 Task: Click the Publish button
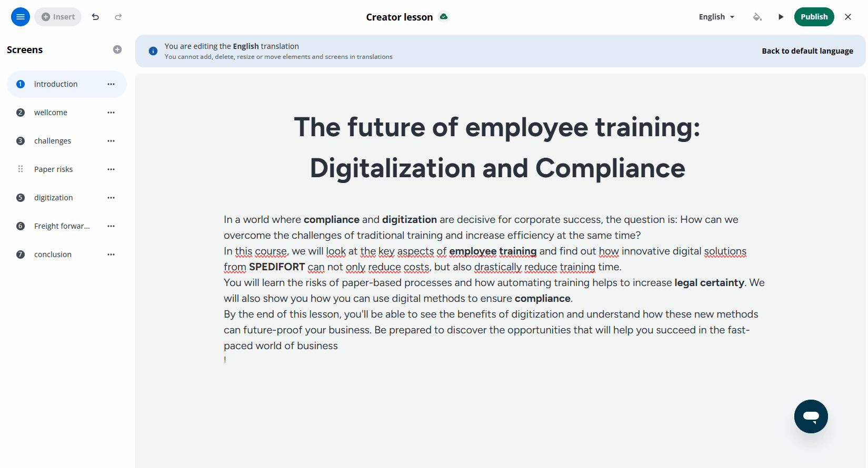click(x=814, y=17)
